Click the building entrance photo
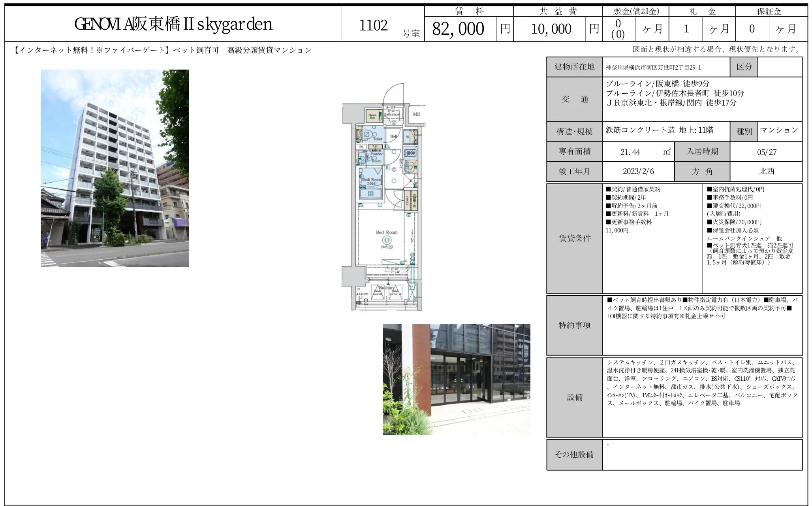The height and width of the screenshot is (506, 812). click(456, 379)
